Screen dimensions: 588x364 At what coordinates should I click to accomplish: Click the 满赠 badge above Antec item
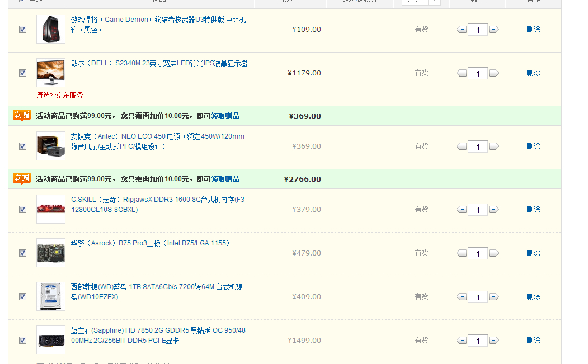[x=22, y=116]
